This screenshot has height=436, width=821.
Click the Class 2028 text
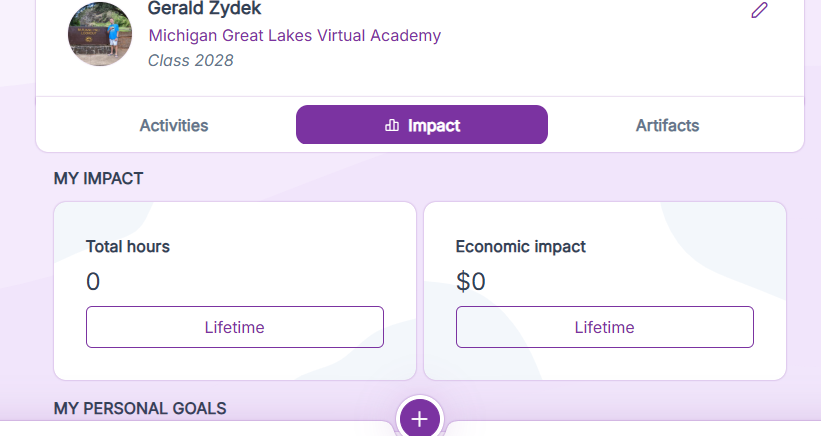190,60
